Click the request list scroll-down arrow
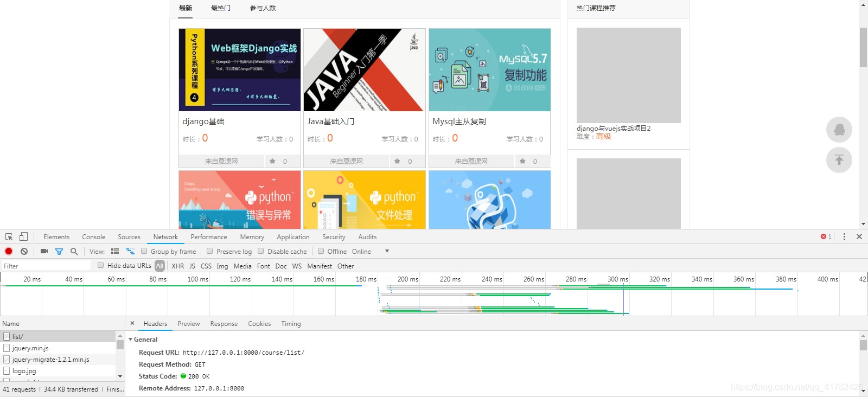This screenshot has height=397, width=868. 120,376
